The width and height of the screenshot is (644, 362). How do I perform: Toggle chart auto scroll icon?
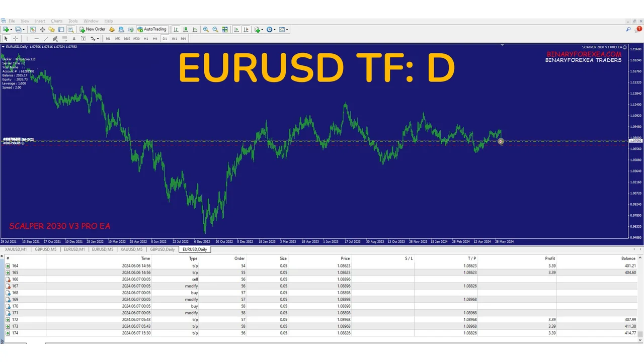[236, 30]
